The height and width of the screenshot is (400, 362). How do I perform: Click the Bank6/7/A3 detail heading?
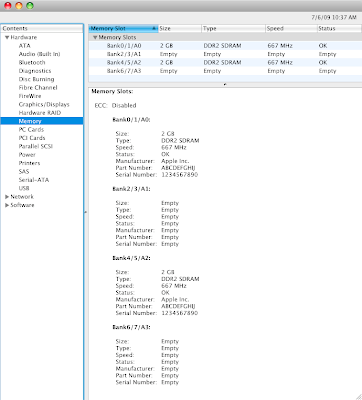pos(131,327)
